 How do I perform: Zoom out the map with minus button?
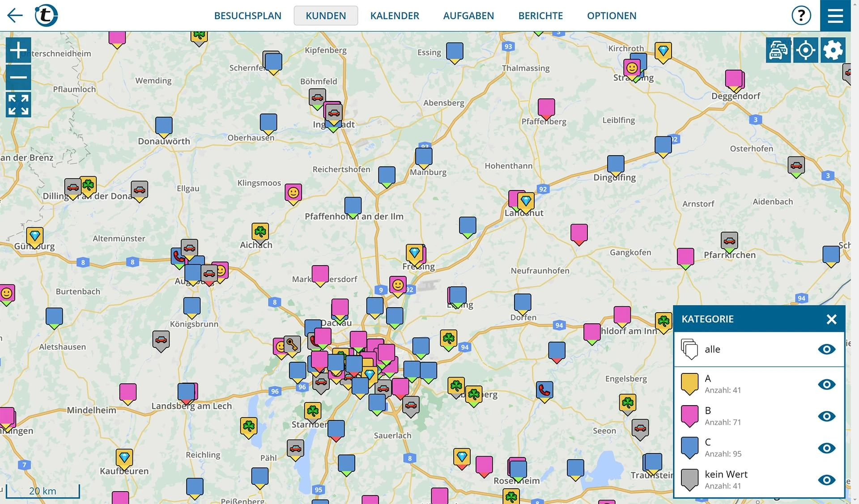click(x=18, y=77)
